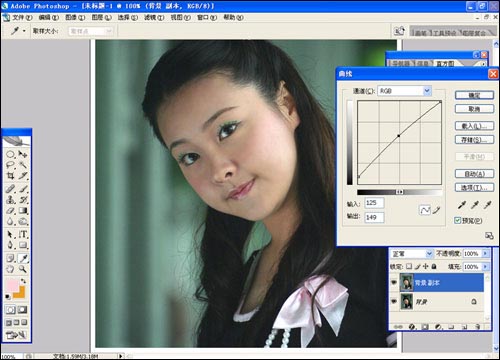Pick the black point eyedropper in Curves

462,205
